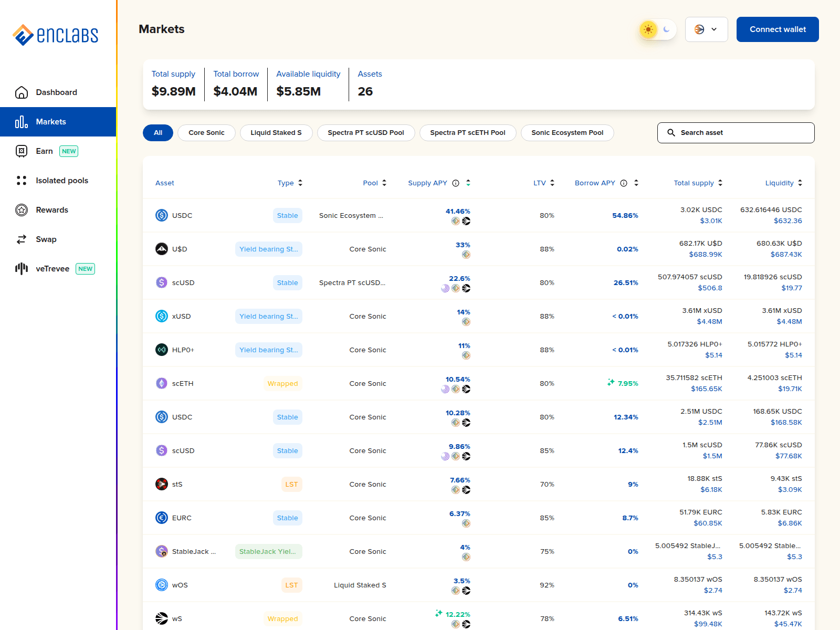Open the Swap page

point(58,239)
